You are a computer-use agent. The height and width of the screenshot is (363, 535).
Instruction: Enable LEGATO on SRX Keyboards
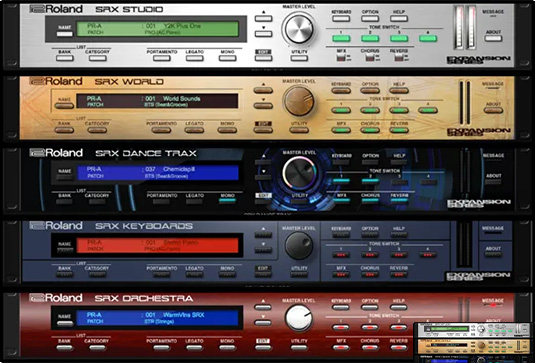pos(194,275)
